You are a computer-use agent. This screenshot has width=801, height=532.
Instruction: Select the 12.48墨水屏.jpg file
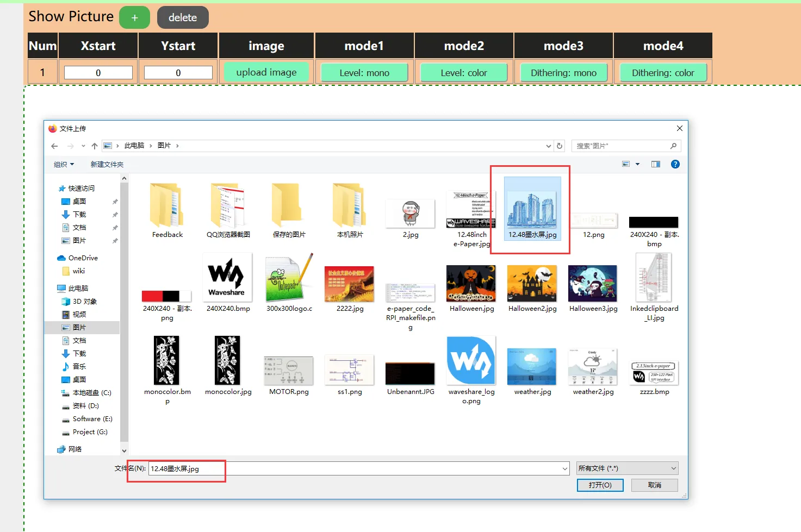tap(532, 209)
